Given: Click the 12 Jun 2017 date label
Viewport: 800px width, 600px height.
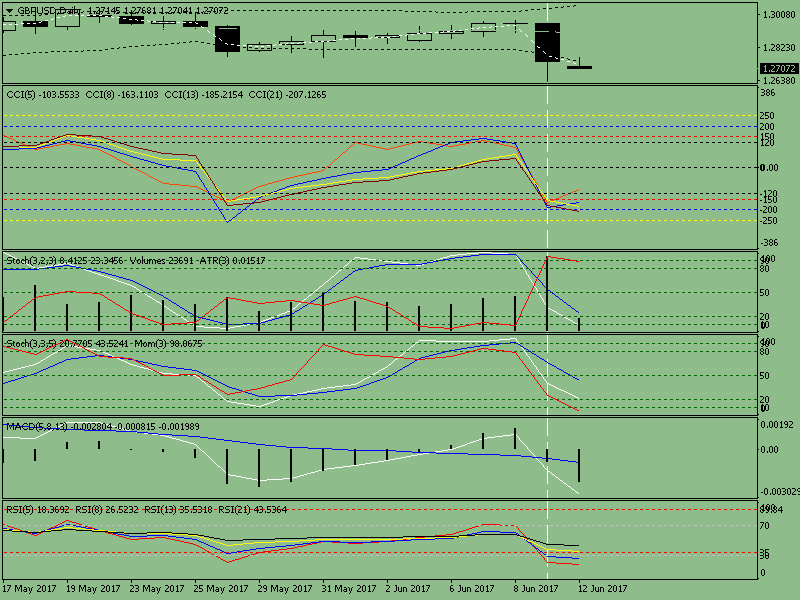Looking at the screenshot, I should pos(603,589).
